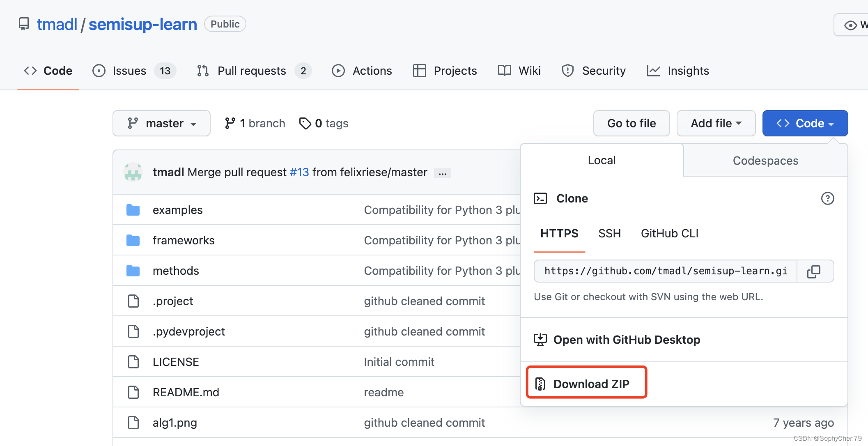This screenshot has height=446, width=868.
Task: Open the alg1.png github cleaned commit message
Action: pos(425,423)
